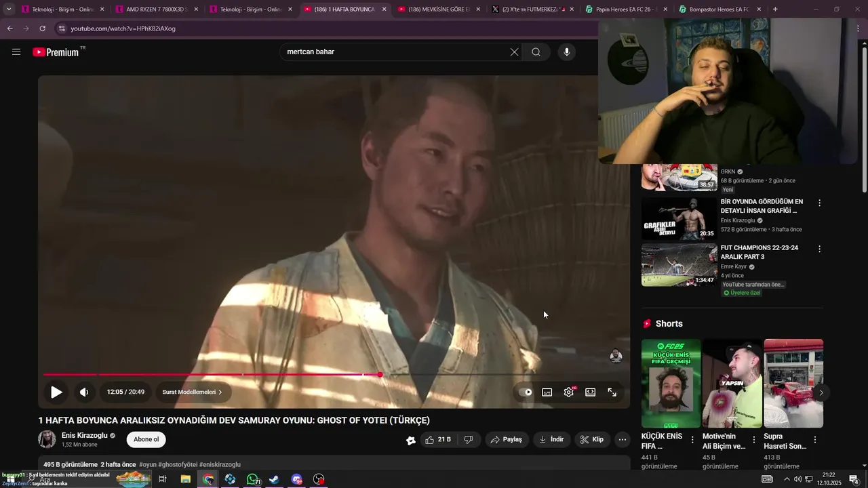Share the video with 'Paylaş'

pyautogui.click(x=507, y=439)
